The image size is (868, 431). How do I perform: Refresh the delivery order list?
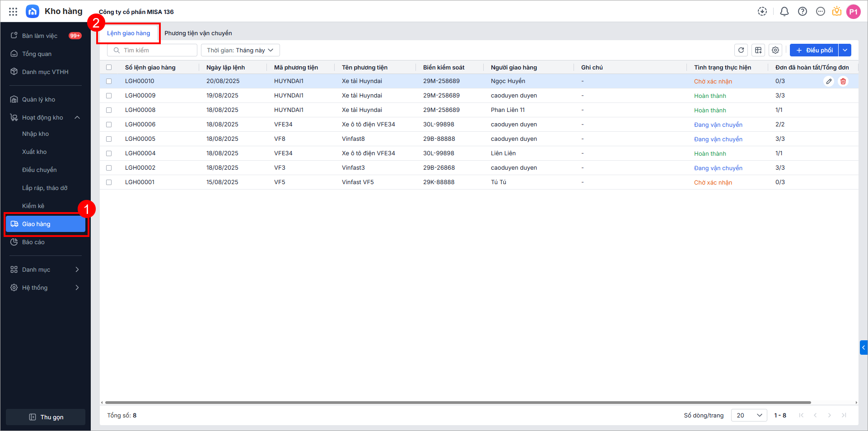point(741,50)
